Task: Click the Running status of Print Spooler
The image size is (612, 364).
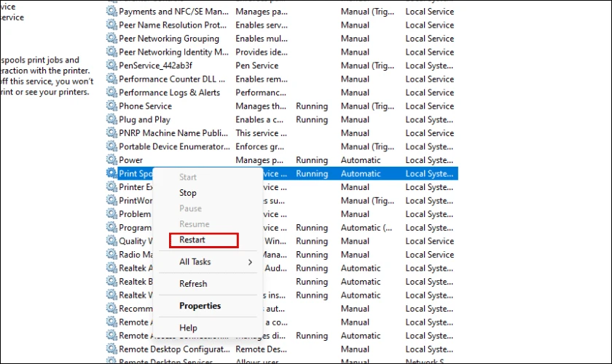Action: click(x=312, y=174)
